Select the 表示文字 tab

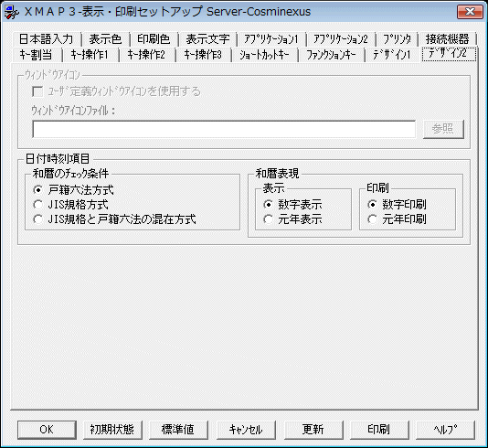(x=207, y=39)
